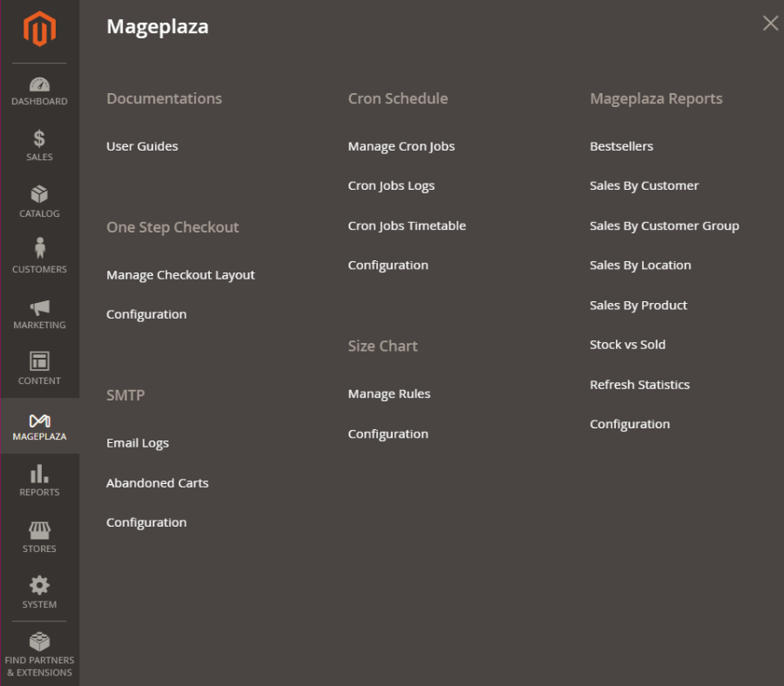Open SMTP Email Logs
Screen dimensions: 784x686
(138, 443)
